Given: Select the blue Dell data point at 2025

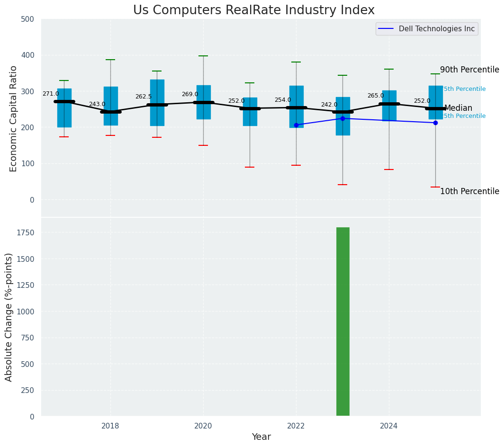Looking at the screenshot, I should pos(435,123).
